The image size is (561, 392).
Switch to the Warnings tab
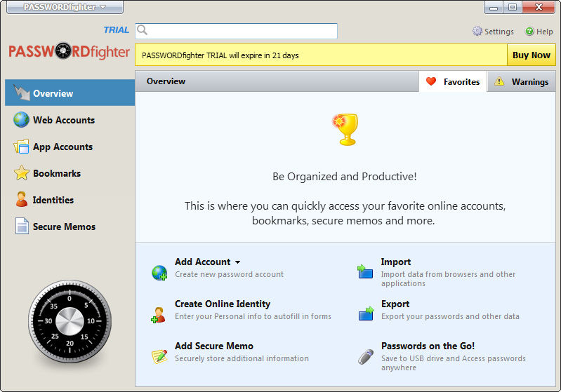click(x=521, y=81)
